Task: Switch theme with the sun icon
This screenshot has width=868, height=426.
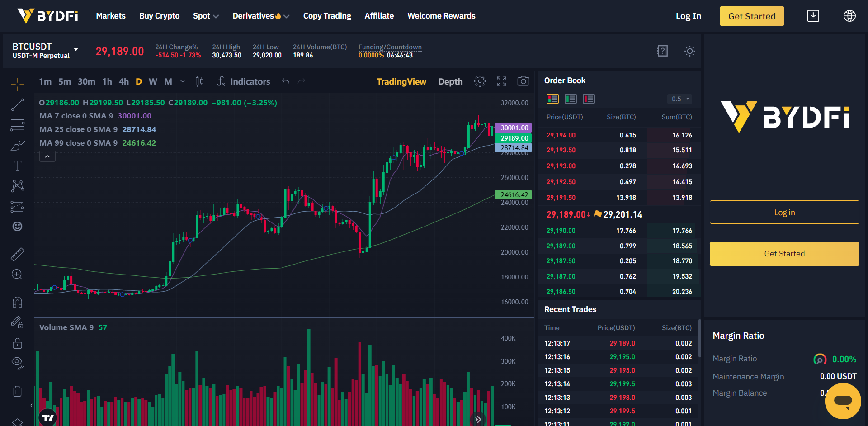Action: [x=690, y=51]
